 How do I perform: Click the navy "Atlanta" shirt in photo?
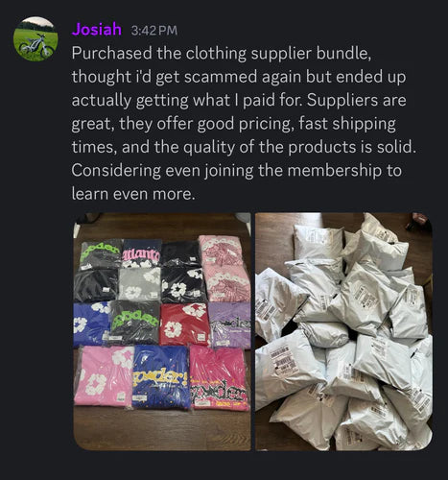pos(141,254)
